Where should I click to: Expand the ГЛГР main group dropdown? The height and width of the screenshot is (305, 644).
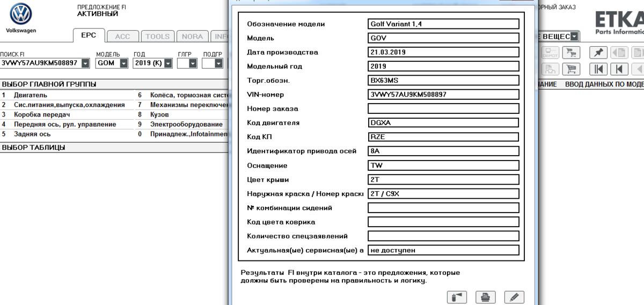point(194,63)
